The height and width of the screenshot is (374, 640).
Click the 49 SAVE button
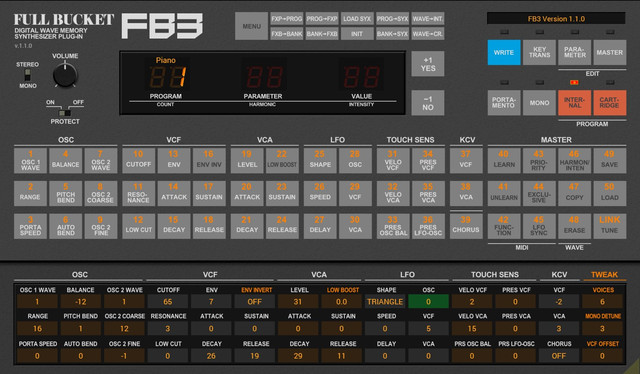(610, 160)
